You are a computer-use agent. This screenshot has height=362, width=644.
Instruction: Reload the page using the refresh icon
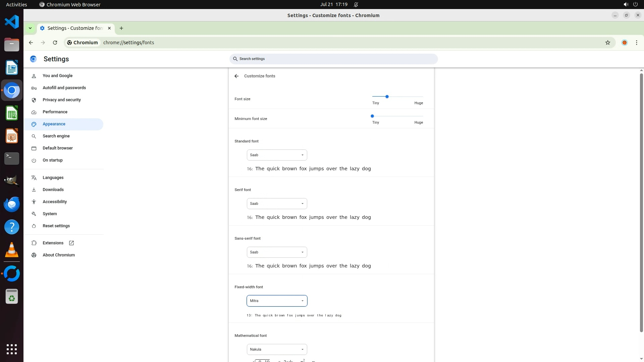click(55, 43)
